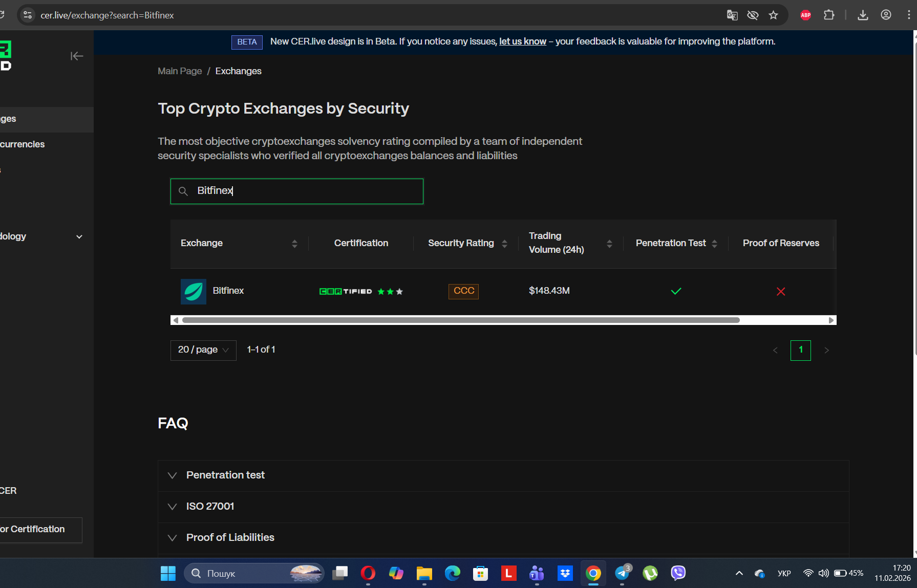
Task: Launch Opera from the taskbar
Action: click(x=368, y=573)
